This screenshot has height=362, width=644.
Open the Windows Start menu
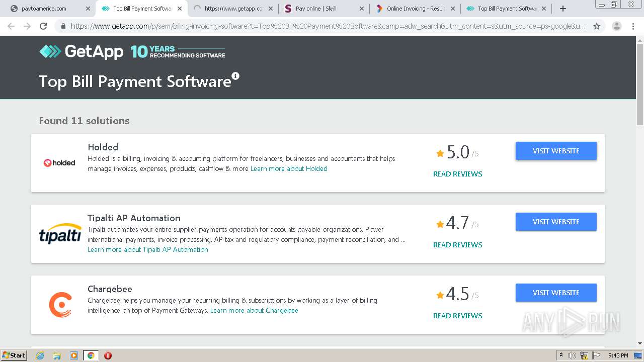pos(14,355)
